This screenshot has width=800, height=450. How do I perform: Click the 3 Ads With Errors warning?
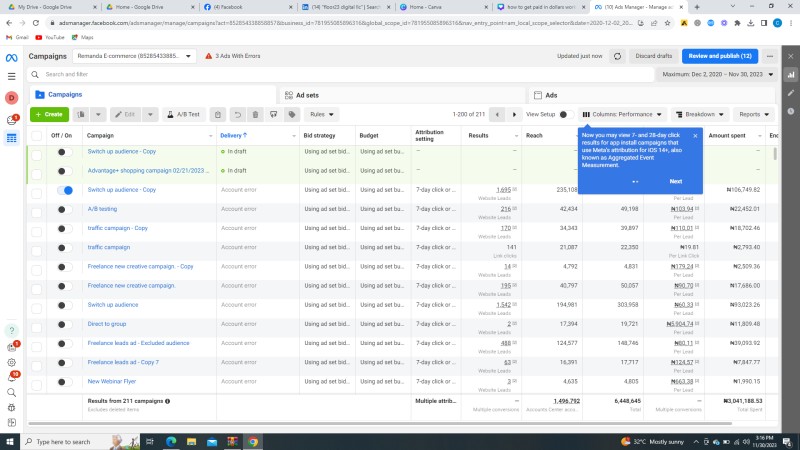(x=233, y=56)
